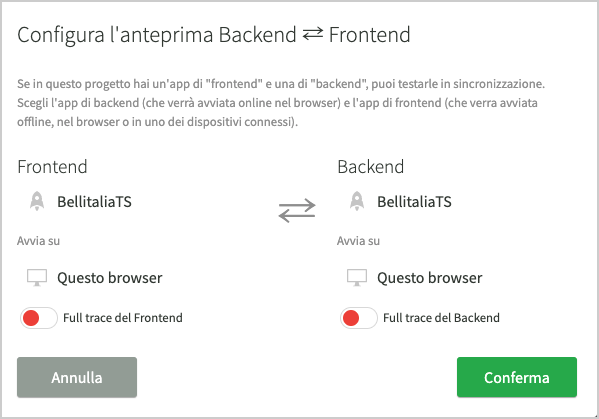Click the monitor icon in the Backend column

357,278
